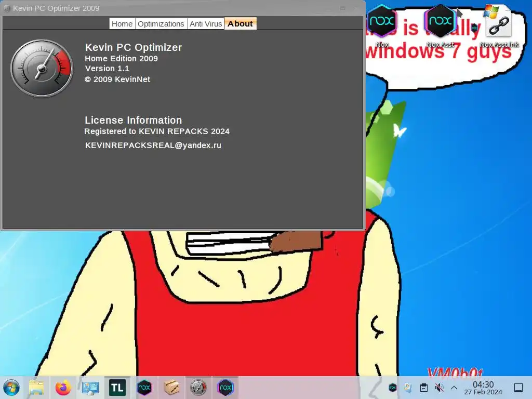
Task: Launch Firefox from the taskbar
Action: (63, 388)
